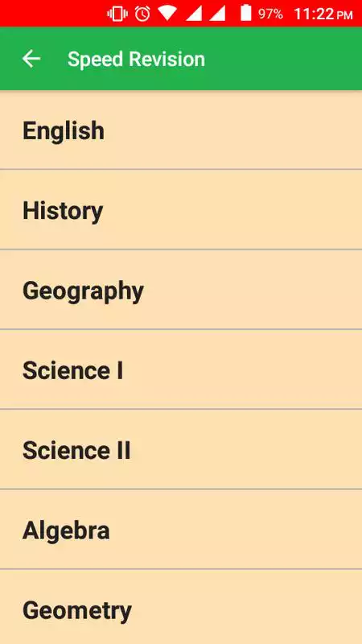Tap the vibrate mode status icon

[x=117, y=14]
